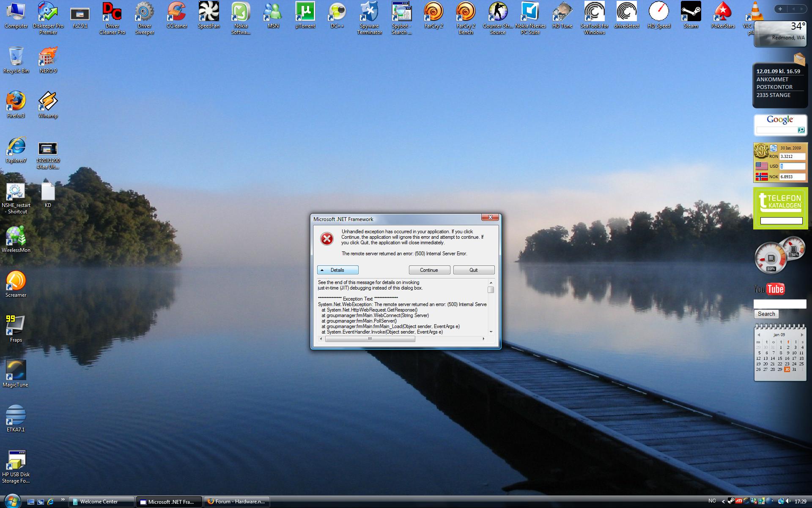Screen dimensions: 812x508
Task: Select the HD Tune icon
Action: [x=562, y=16]
